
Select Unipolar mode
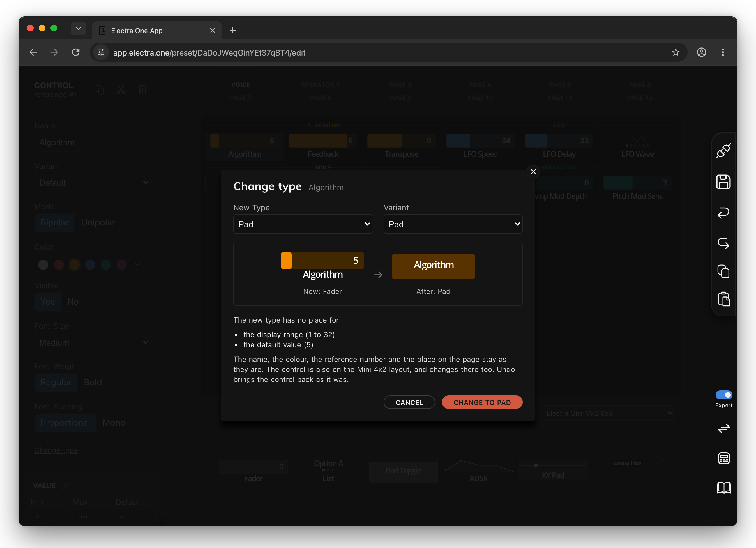pyautogui.click(x=98, y=222)
